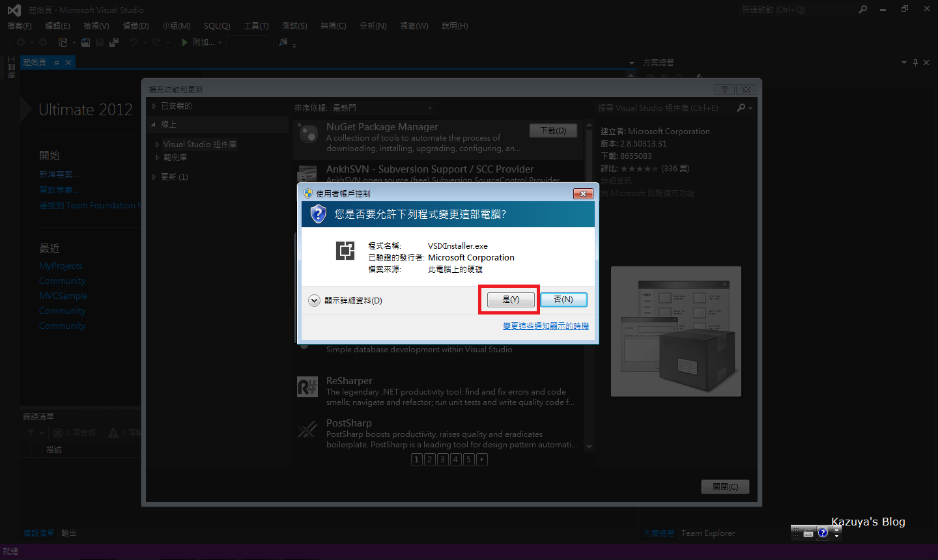The height and width of the screenshot is (560, 938).
Task: Click the ReSharper extension icon
Action: click(307, 387)
